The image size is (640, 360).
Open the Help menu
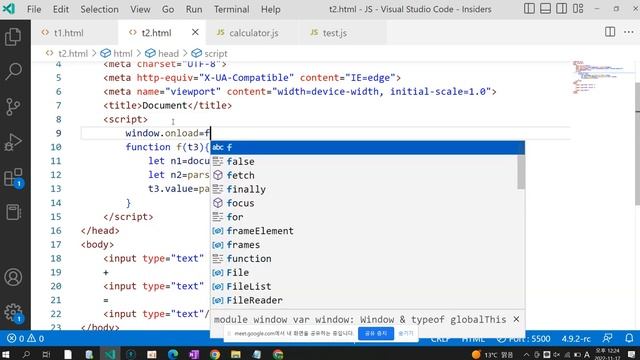[x=271, y=9]
